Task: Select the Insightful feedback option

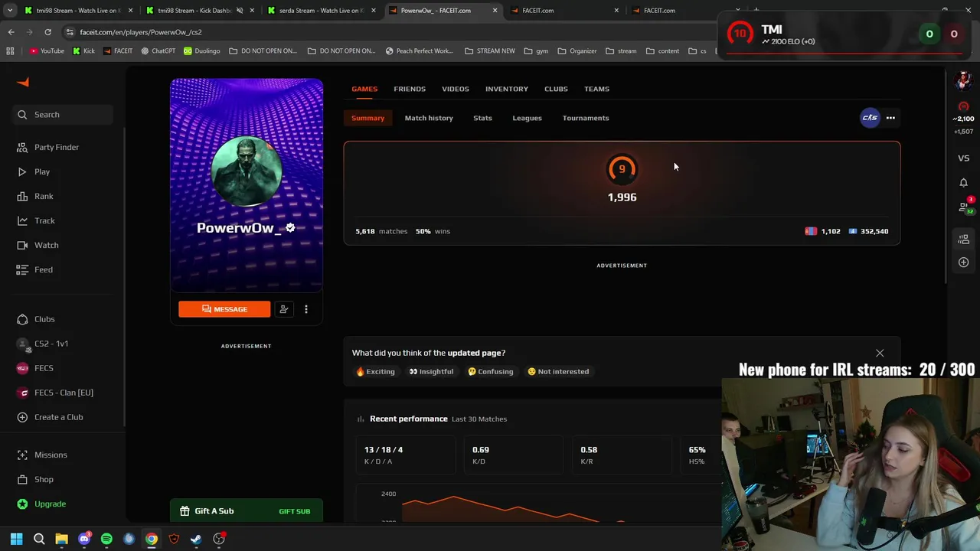Action: click(431, 371)
